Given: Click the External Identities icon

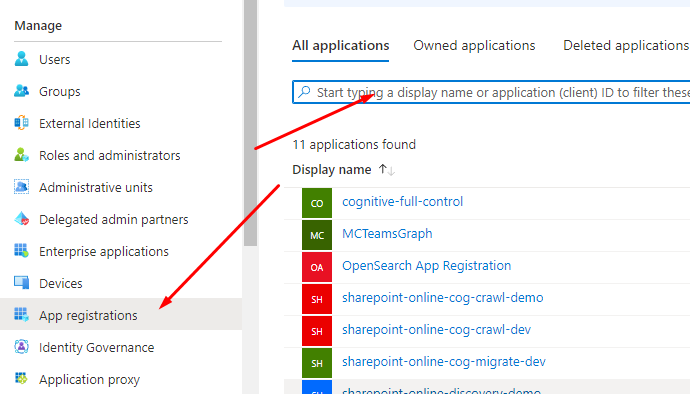Looking at the screenshot, I should tap(21, 123).
